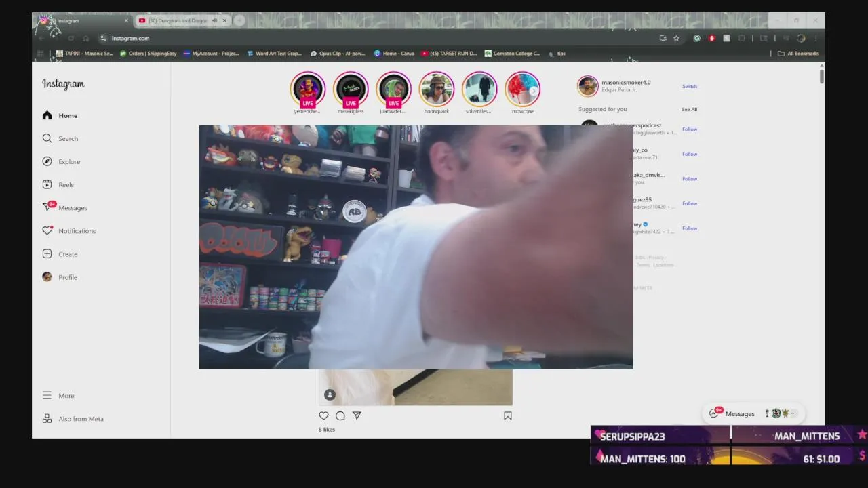Image resolution: width=868 pixels, height=488 pixels.
Task: Open juanwater live story
Action: [393, 89]
